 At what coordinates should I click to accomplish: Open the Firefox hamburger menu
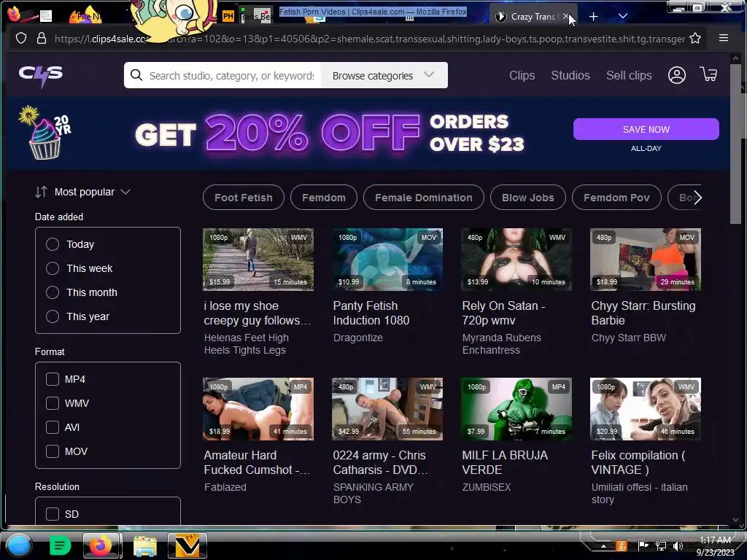click(723, 38)
